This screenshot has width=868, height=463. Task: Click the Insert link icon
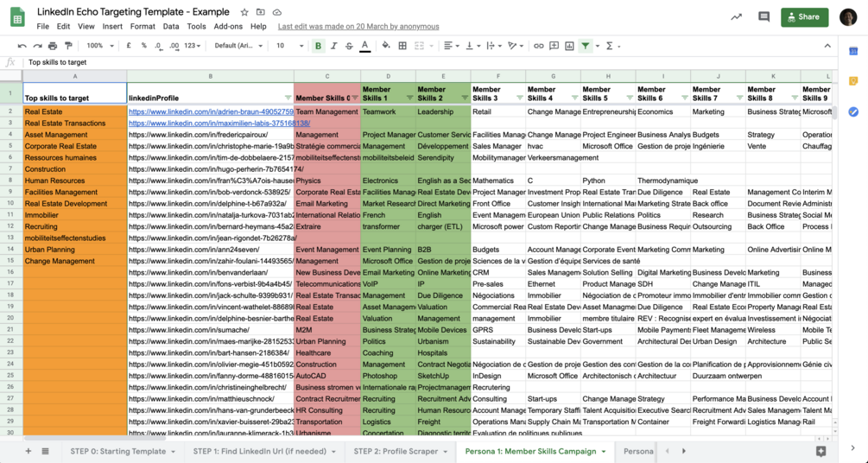[539, 46]
